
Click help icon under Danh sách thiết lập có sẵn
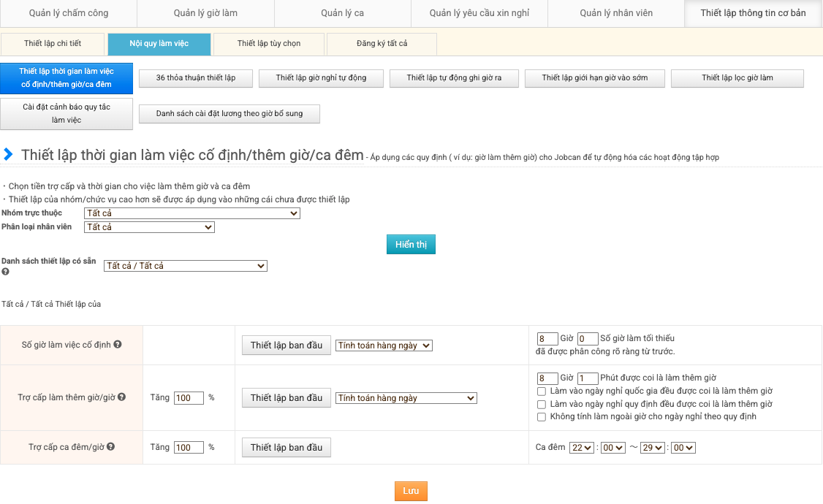click(5, 272)
